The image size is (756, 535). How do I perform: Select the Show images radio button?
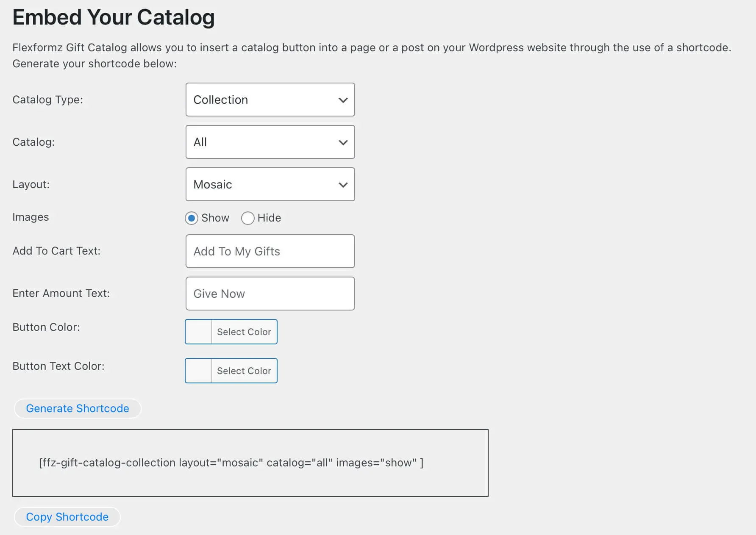click(x=192, y=218)
